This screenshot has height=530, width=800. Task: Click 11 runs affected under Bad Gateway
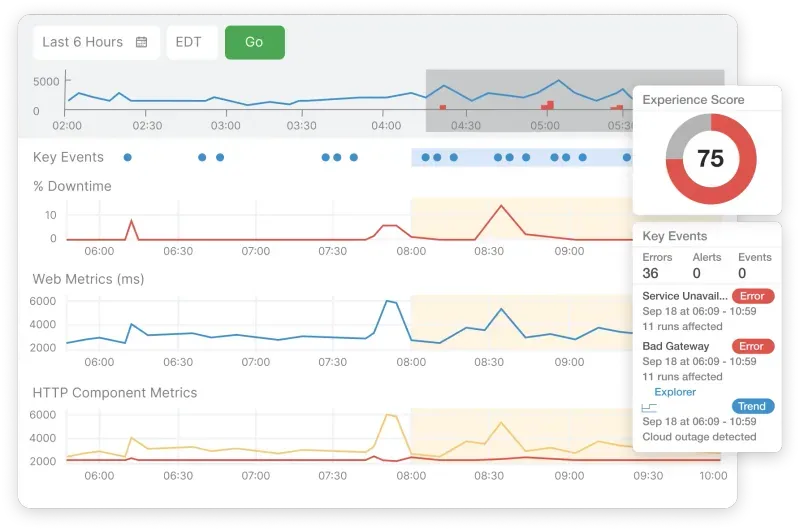682,376
